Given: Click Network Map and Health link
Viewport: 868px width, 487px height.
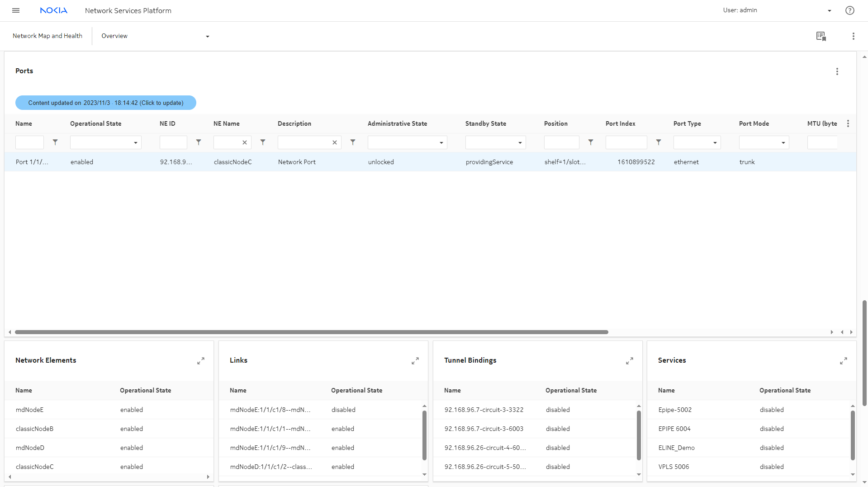Looking at the screenshot, I should [47, 36].
